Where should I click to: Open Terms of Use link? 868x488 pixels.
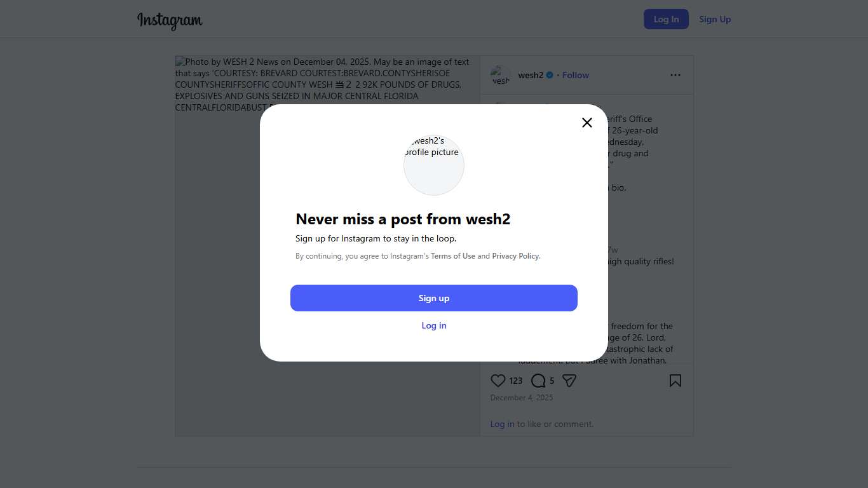(453, 256)
